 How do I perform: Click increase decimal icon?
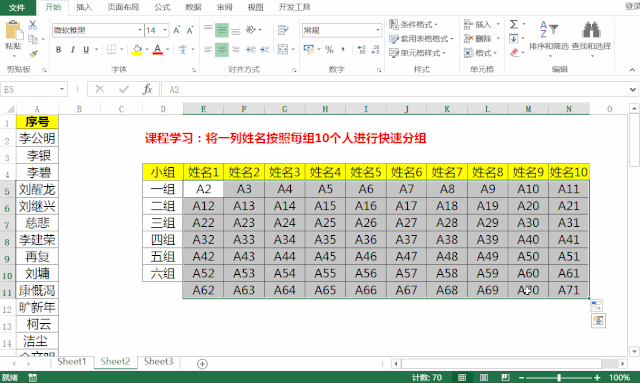[361, 50]
